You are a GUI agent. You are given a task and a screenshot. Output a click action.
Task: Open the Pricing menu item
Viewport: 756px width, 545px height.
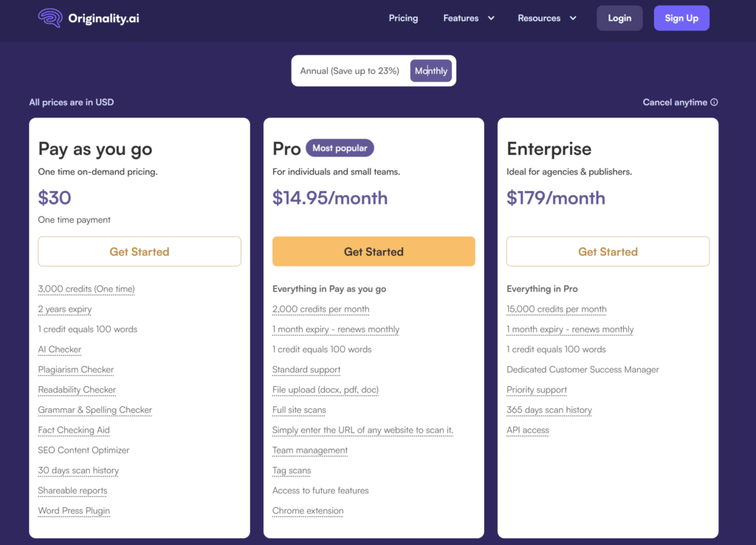[403, 18]
